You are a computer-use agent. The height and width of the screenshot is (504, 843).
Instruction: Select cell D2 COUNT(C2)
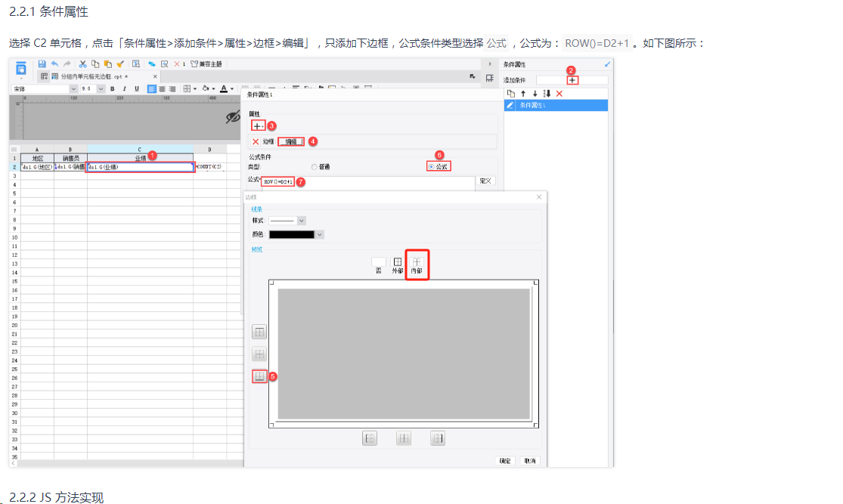coord(210,167)
